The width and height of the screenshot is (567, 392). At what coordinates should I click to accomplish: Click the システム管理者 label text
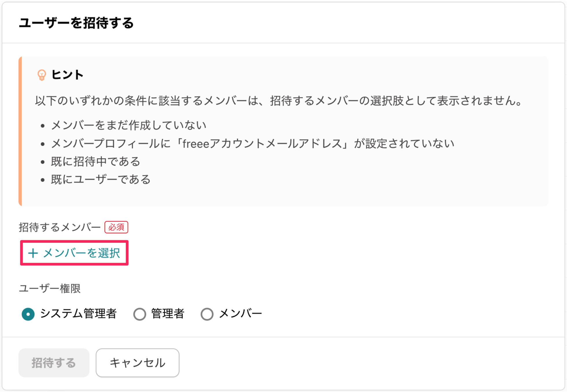pyautogui.click(x=78, y=314)
